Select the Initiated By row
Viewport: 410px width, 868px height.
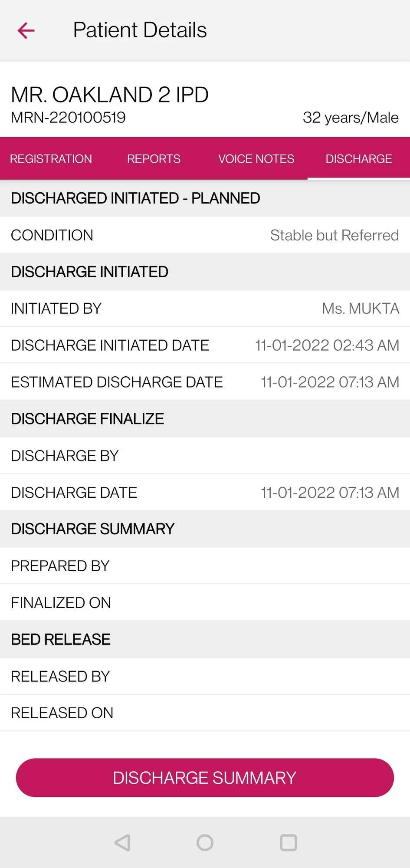click(205, 309)
